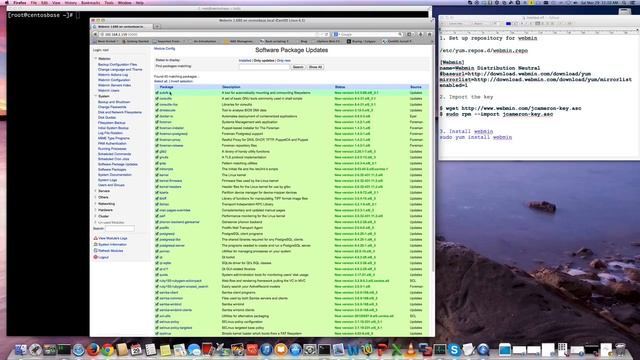640x360 pixels.
Task: Toggle the dmidecode package checkbox
Action: (x=157, y=110)
